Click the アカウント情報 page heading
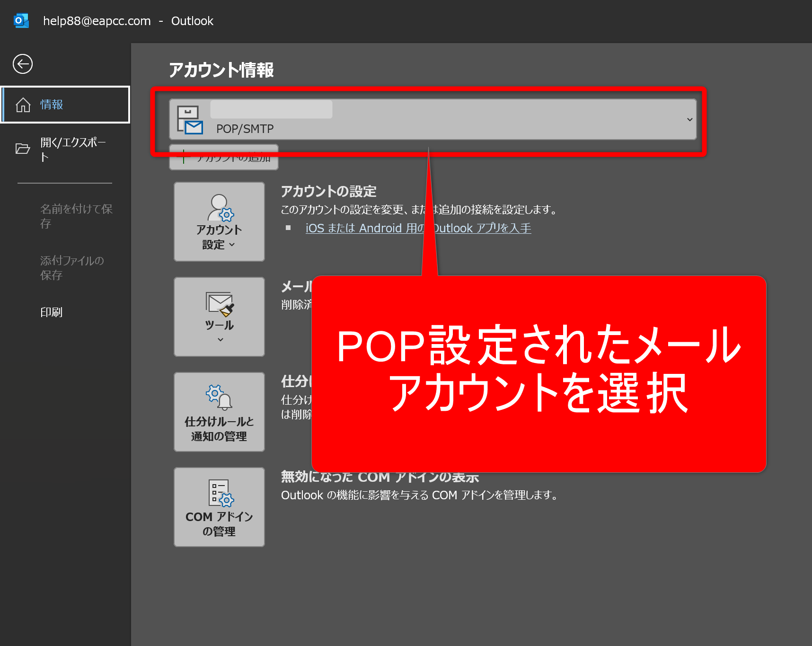The image size is (812, 646). [x=221, y=70]
